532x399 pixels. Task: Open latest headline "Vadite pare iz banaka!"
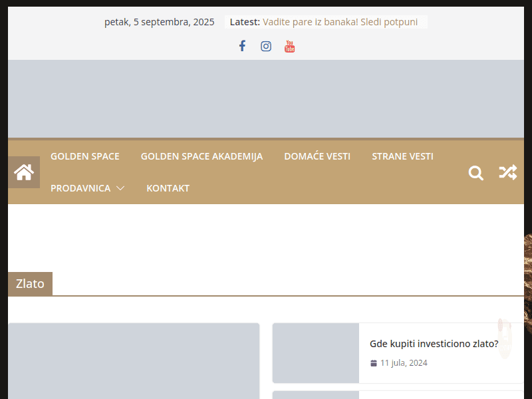340,22
